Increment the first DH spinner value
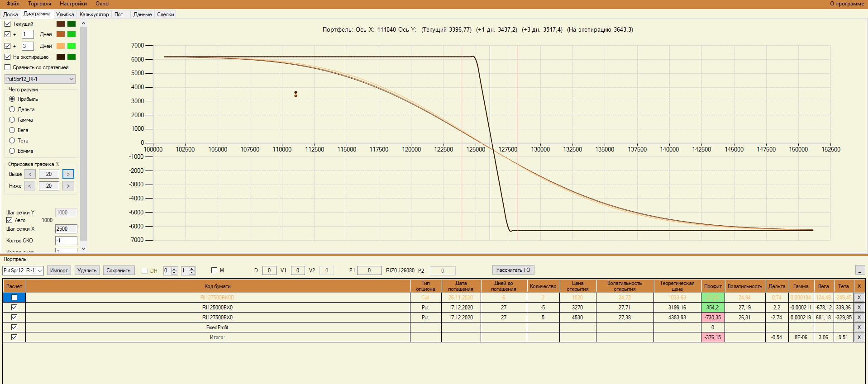Screen dimensions: 868x384 174,269
